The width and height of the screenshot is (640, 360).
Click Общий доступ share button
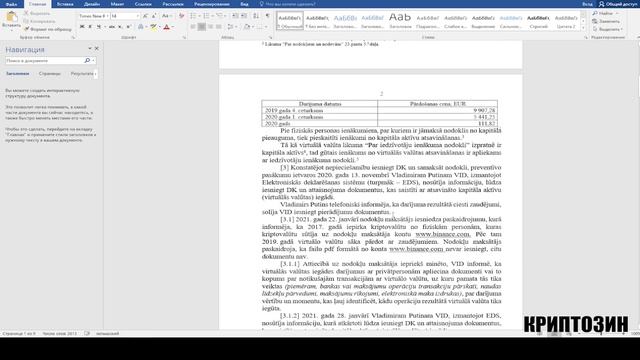tap(618, 4)
